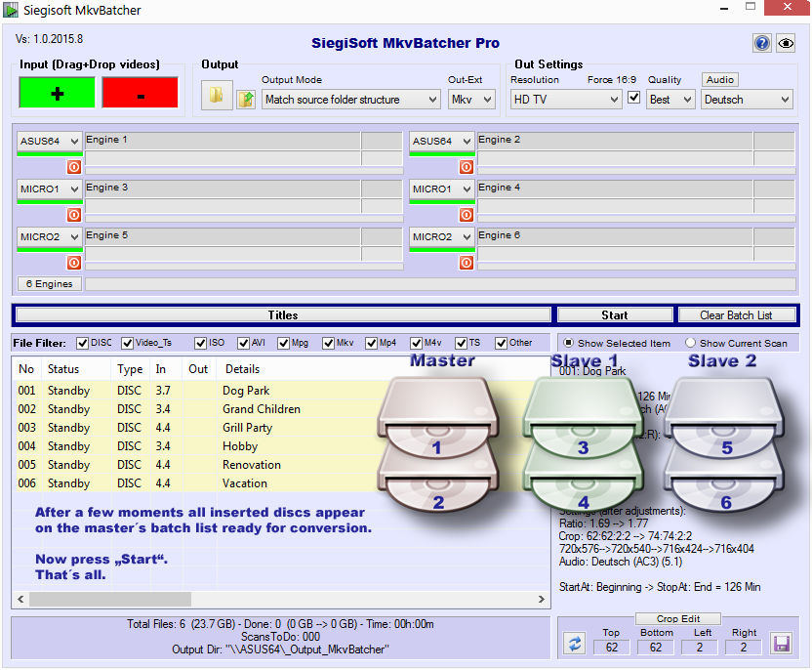Open the blue help question mark icon
This screenshot has width=812, height=670.
click(x=762, y=43)
